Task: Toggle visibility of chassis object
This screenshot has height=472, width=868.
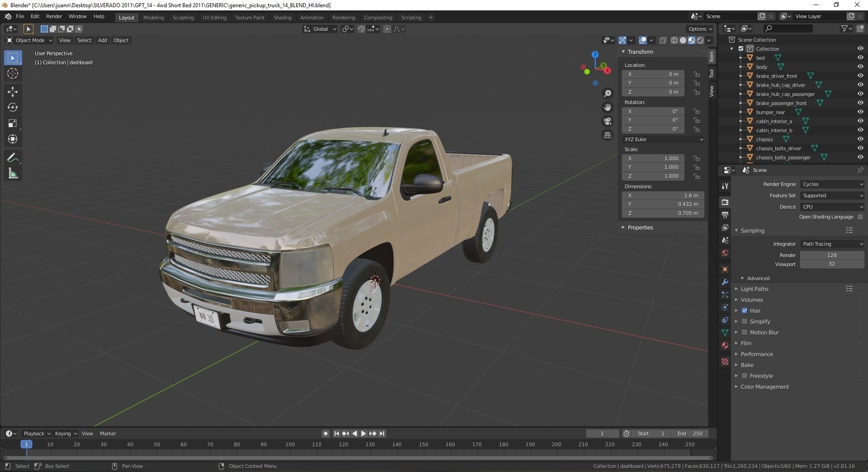Action: point(860,139)
